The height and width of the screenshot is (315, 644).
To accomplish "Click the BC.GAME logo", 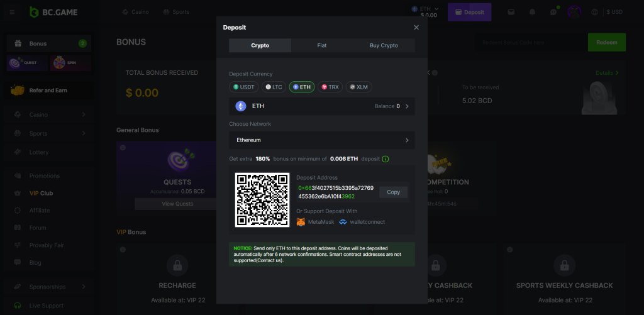I will pyautogui.click(x=53, y=13).
